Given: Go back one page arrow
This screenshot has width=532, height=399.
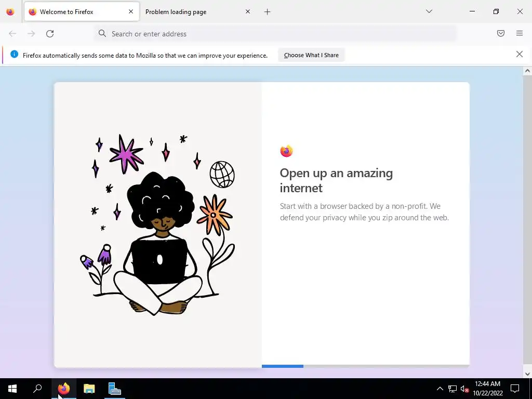Looking at the screenshot, I should 12,34.
